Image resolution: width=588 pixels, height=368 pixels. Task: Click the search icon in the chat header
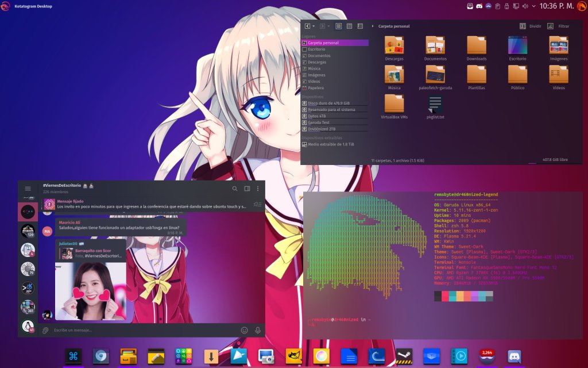click(x=235, y=189)
